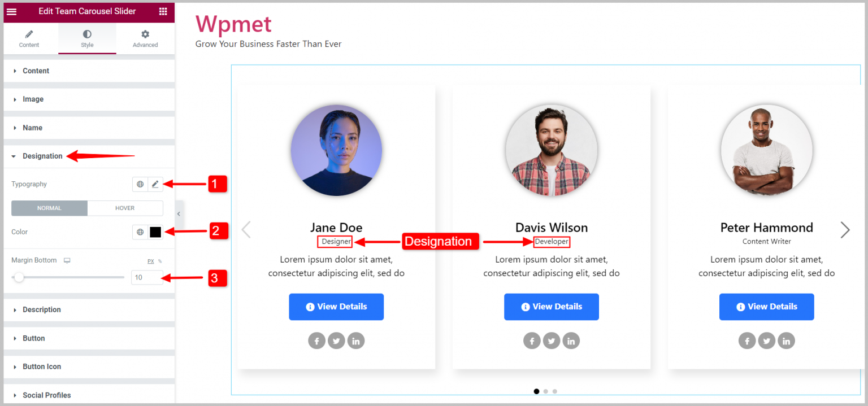Edit Designation typography with the pencil icon
This screenshot has width=868, height=406.
coord(156,184)
